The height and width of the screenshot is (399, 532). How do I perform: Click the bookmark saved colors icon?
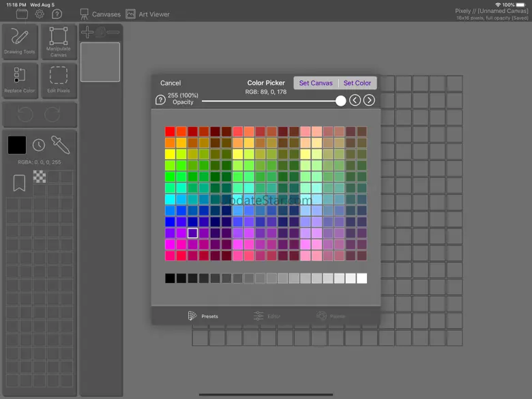[x=19, y=182]
